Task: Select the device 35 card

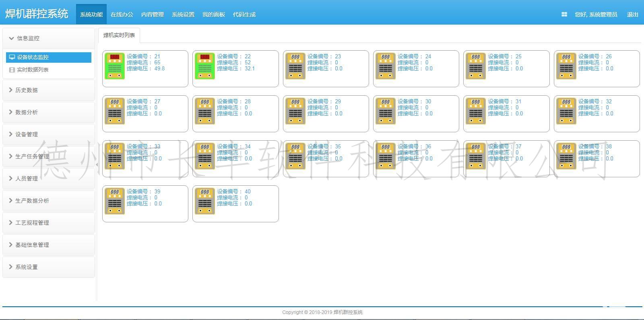Action: click(x=326, y=158)
